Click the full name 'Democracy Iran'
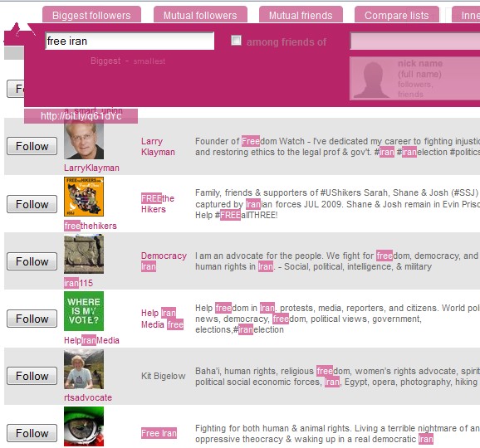The height and width of the screenshot is (448, 480). 164,261
